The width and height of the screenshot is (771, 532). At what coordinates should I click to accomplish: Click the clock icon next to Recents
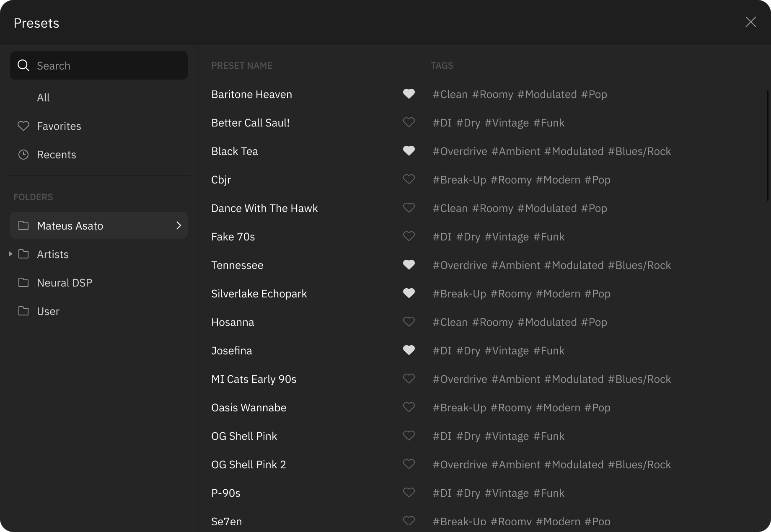[23, 155]
